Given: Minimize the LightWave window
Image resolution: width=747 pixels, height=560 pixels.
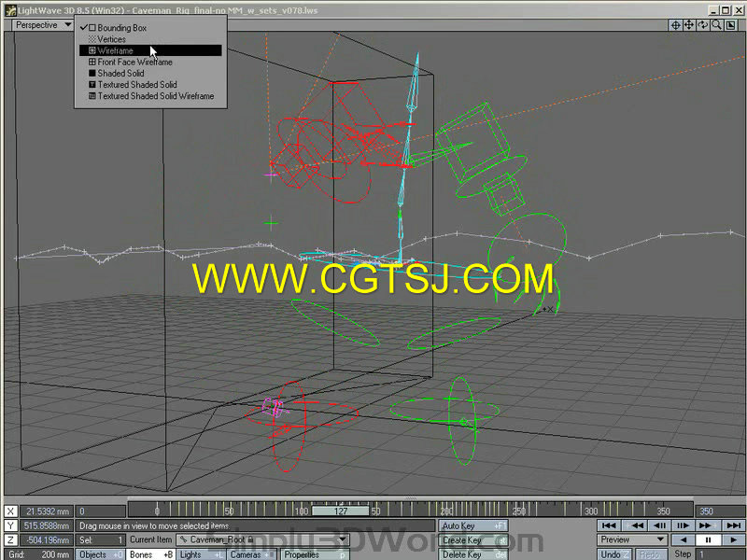Looking at the screenshot, I should tap(713, 10).
